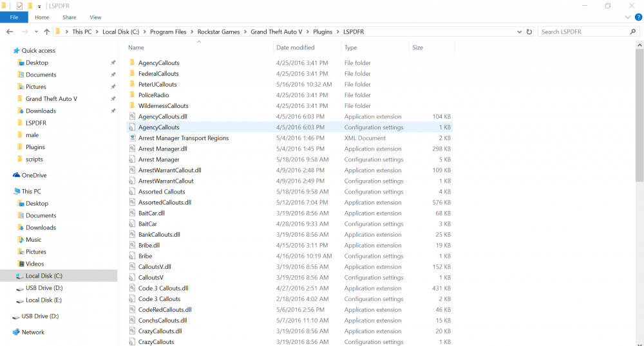Screen dimensions: 644x346
Task: Open the Customize Quick Access Toolbar dropdown
Action: tap(39, 6)
